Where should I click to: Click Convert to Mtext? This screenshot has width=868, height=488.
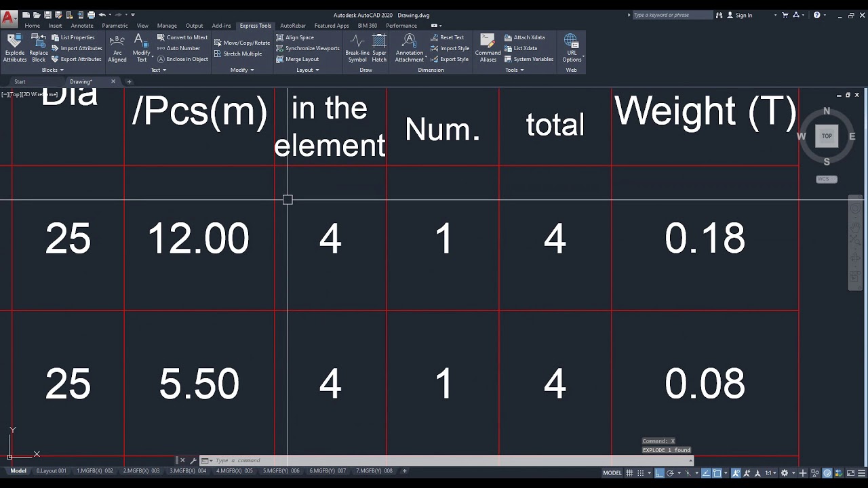(x=182, y=37)
